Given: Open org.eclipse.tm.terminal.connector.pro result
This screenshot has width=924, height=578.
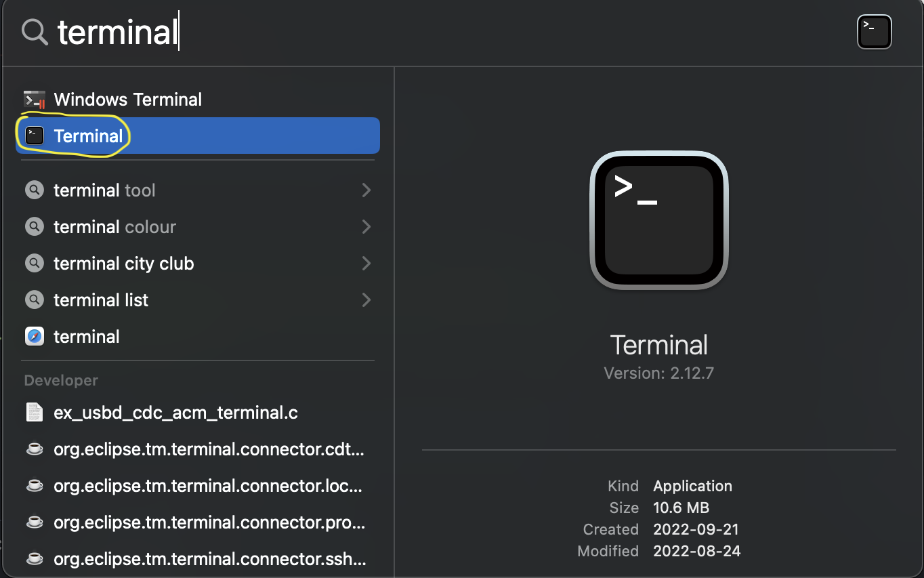Looking at the screenshot, I should (198, 522).
